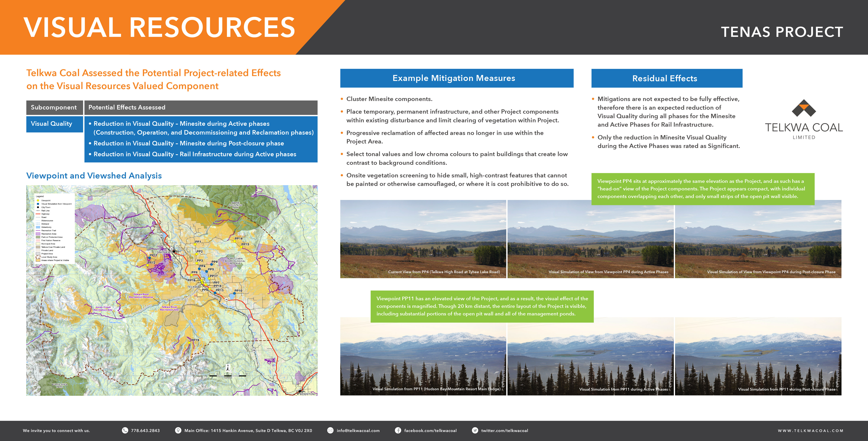868x441 pixels.
Task: Click 'Mitigations are not expected' bullet text
Action: [x=669, y=112]
